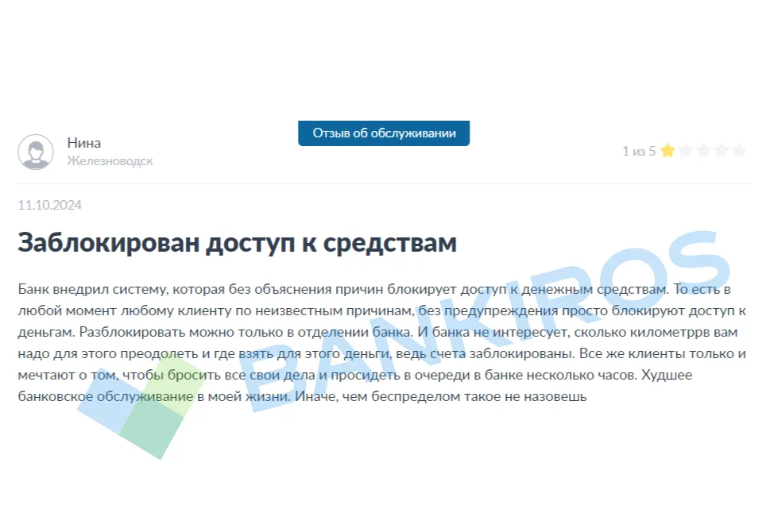Click the rating text 1 из 5

(638, 151)
